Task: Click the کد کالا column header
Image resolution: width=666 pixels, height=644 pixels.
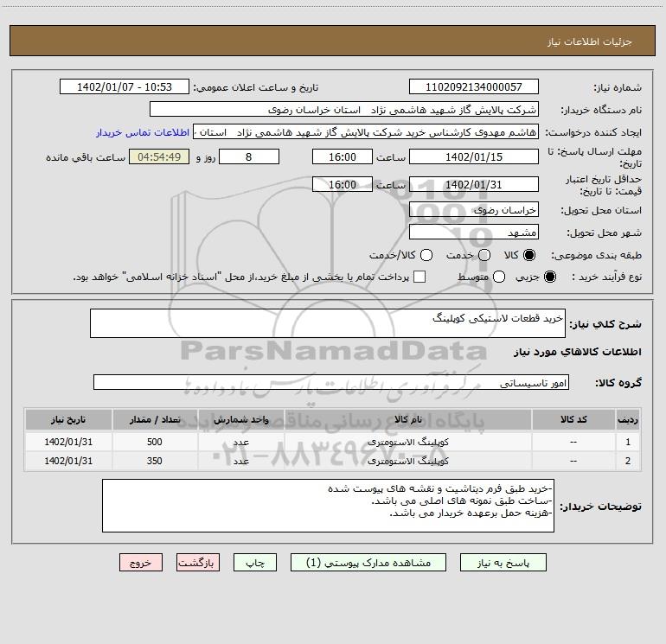Action: 573,419
